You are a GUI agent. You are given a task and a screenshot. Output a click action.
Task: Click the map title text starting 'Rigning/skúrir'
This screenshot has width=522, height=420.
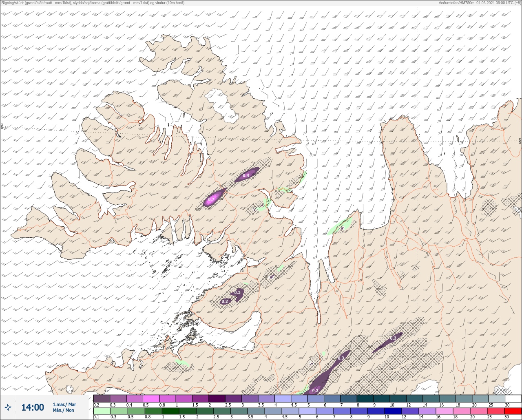pos(93,3)
